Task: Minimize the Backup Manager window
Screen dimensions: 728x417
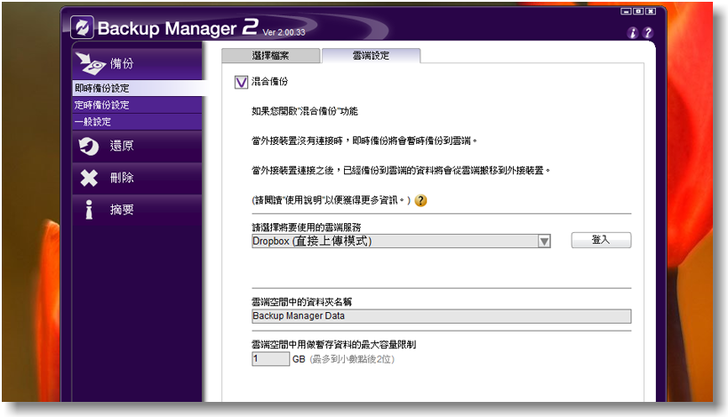Action: click(x=626, y=11)
